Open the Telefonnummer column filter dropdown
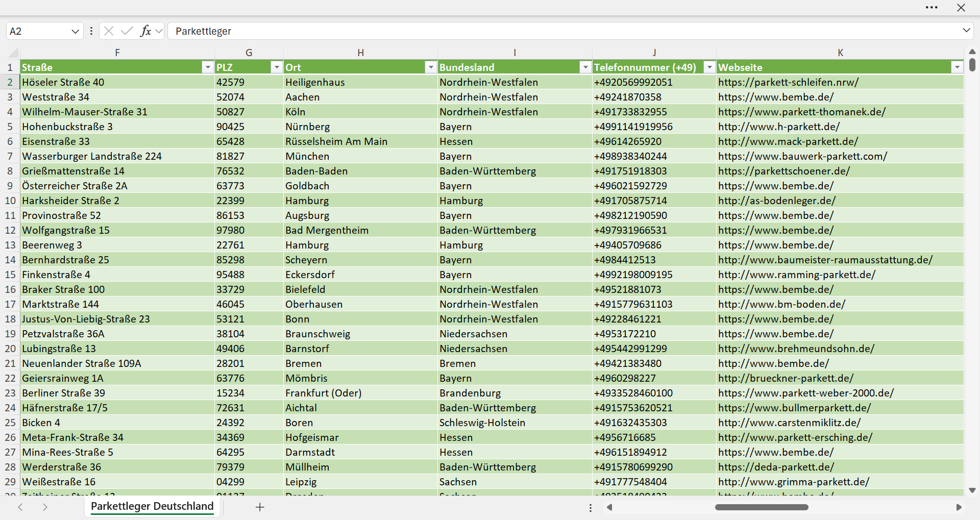Viewport: 980px width, 520px height. 709,67
